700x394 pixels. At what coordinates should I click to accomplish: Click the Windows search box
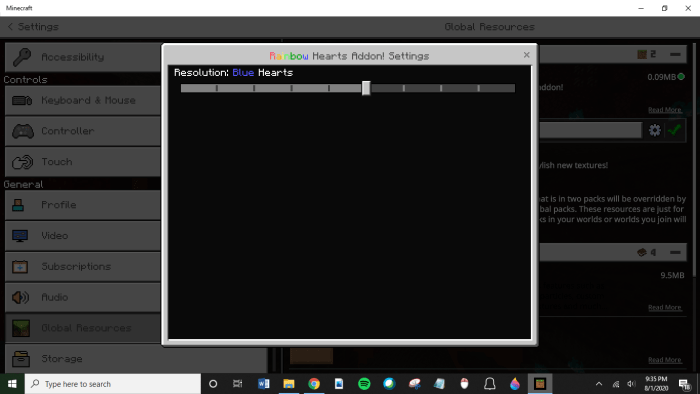[112, 384]
